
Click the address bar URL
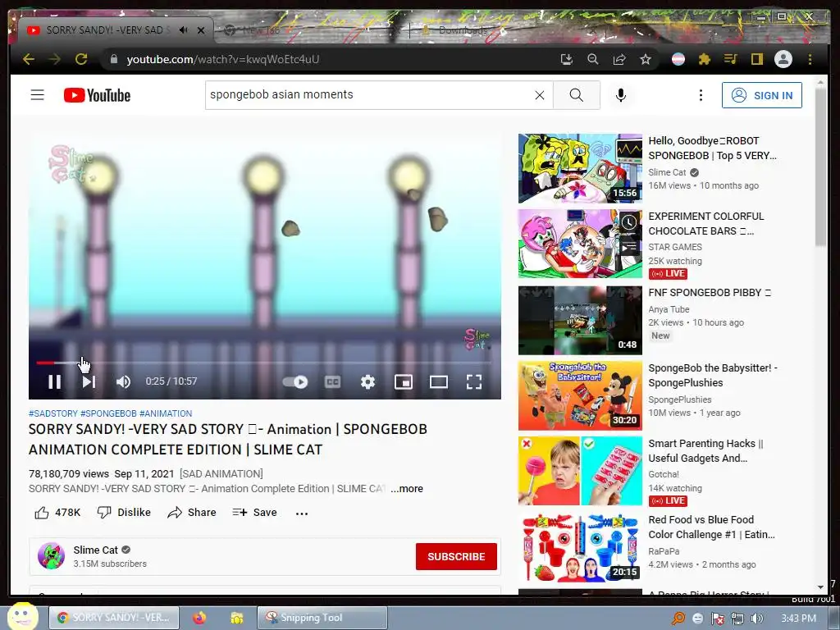tap(223, 59)
